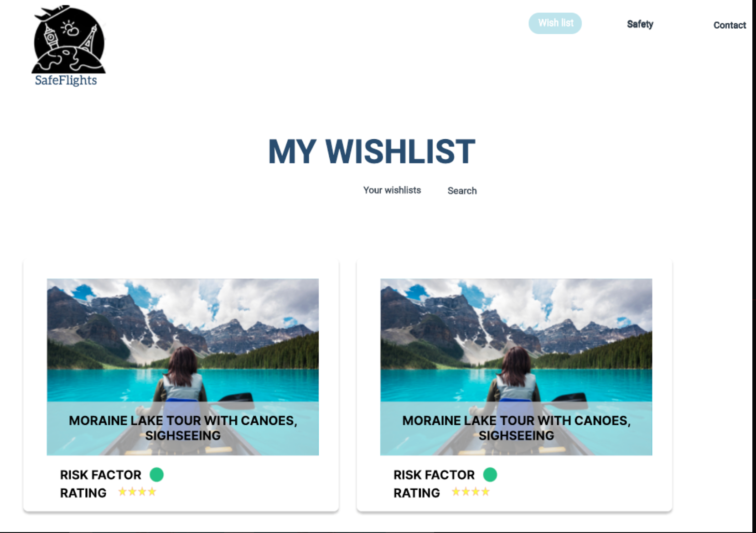
Task: Select the Your wishlists tab
Action: click(x=392, y=190)
